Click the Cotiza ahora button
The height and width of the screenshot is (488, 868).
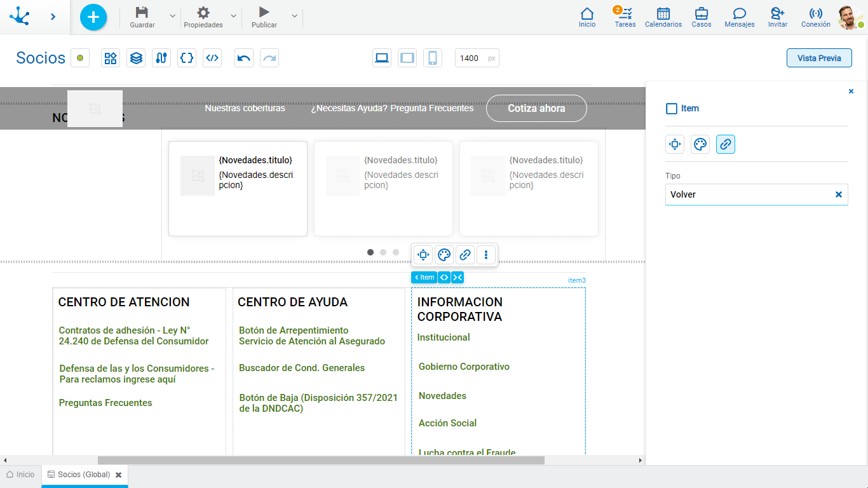(x=536, y=108)
